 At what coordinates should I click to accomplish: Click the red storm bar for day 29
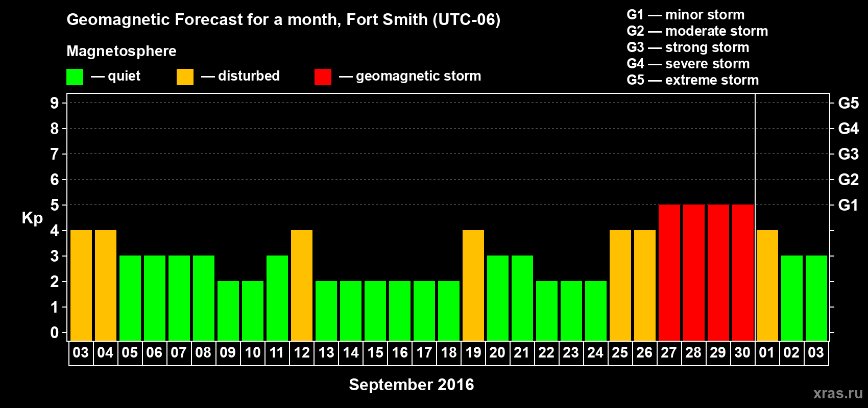pyautogui.click(x=718, y=273)
